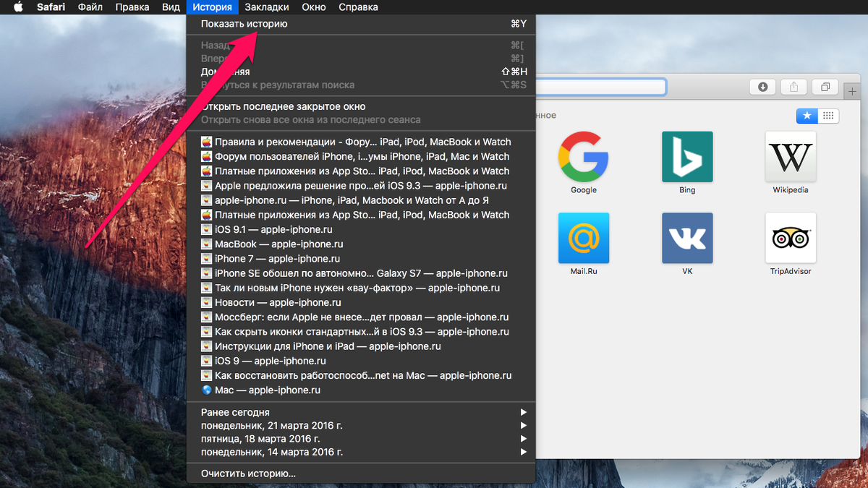Open the Справка menu
This screenshot has height=488, width=868.
(x=358, y=7)
